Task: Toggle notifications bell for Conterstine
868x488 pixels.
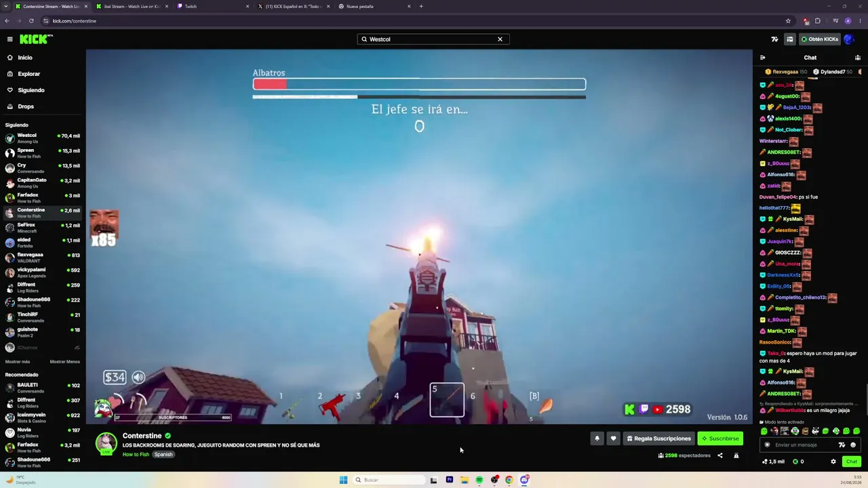Action: [597, 439]
